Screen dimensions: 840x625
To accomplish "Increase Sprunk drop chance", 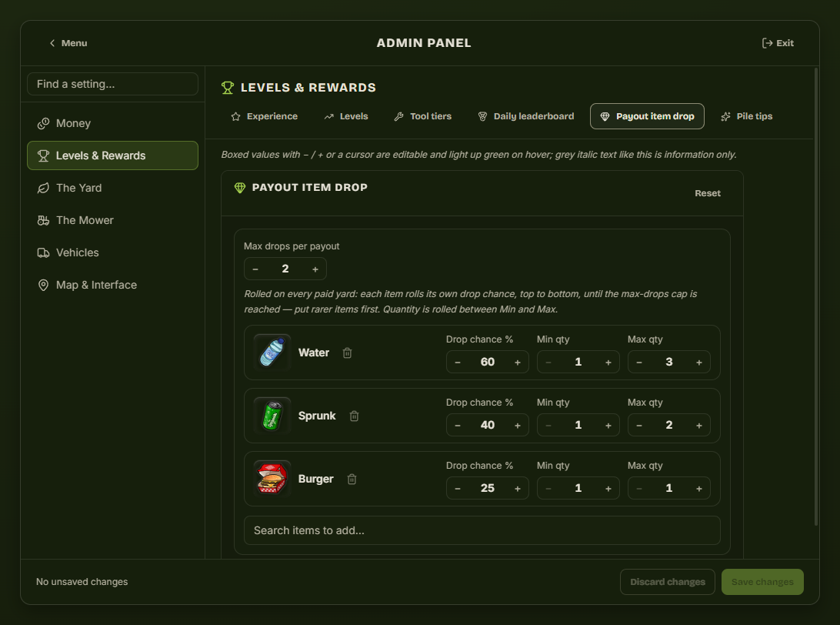I will [x=518, y=426].
